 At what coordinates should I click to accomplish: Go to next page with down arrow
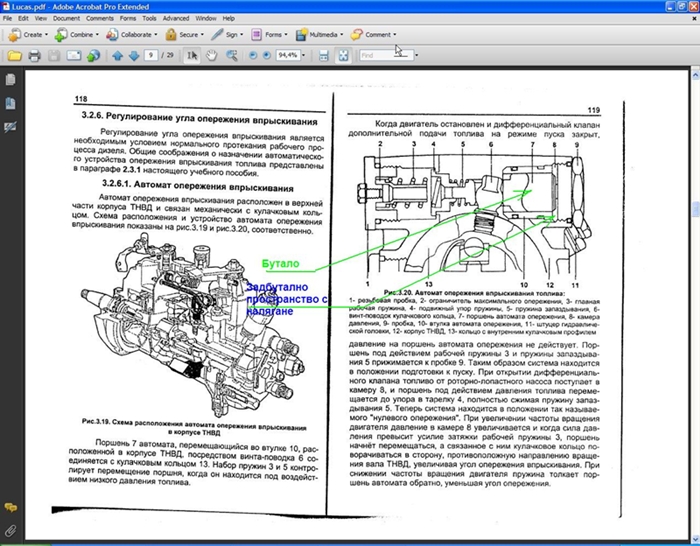(132, 56)
